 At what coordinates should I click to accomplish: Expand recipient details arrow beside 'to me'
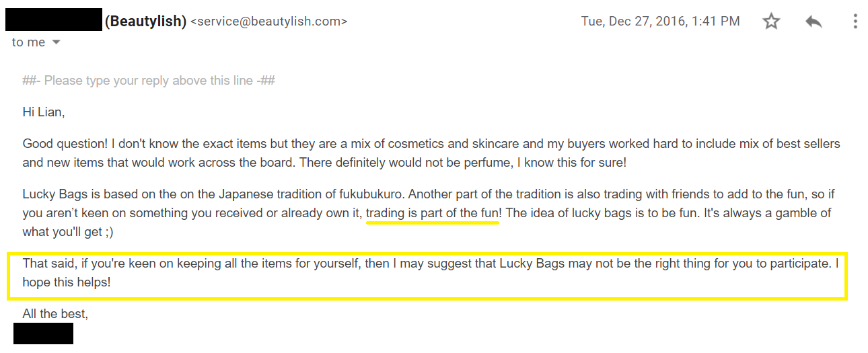point(57,42)
